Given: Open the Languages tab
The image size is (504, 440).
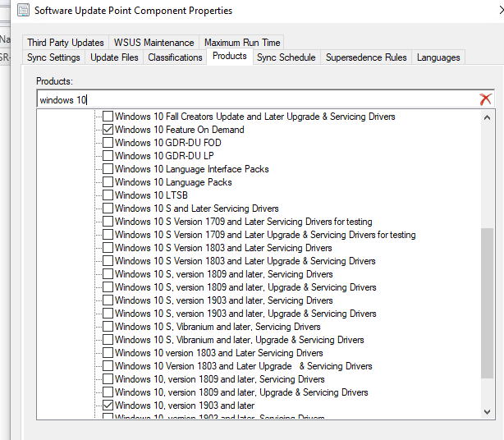Looking at the screenshot, I should pos(438,57).
